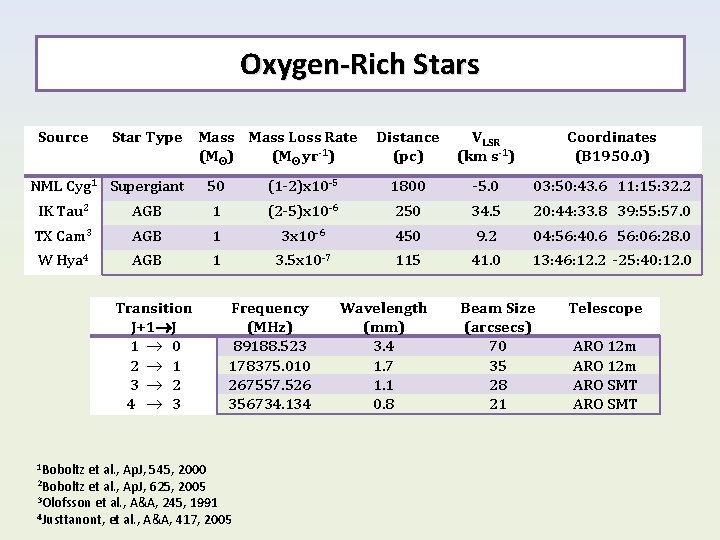720x540 pixels.
Task: Select the '1 → 0' transition row label
Action: pos(155,346)
